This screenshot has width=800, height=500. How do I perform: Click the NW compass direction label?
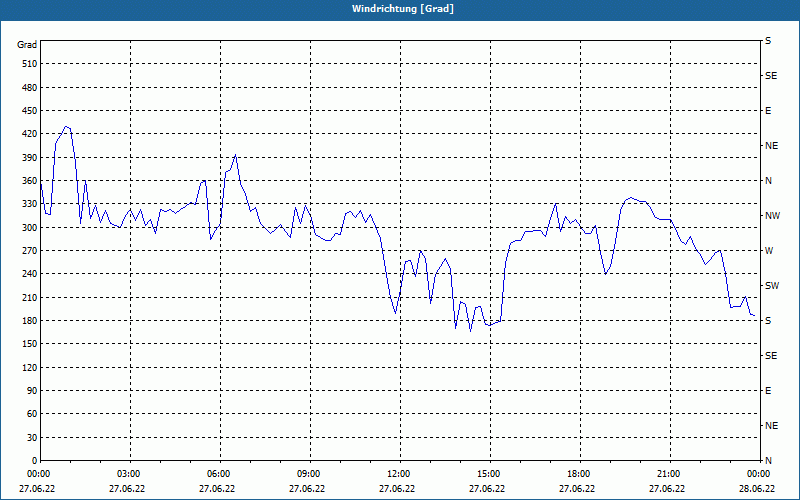pos(772,216)
